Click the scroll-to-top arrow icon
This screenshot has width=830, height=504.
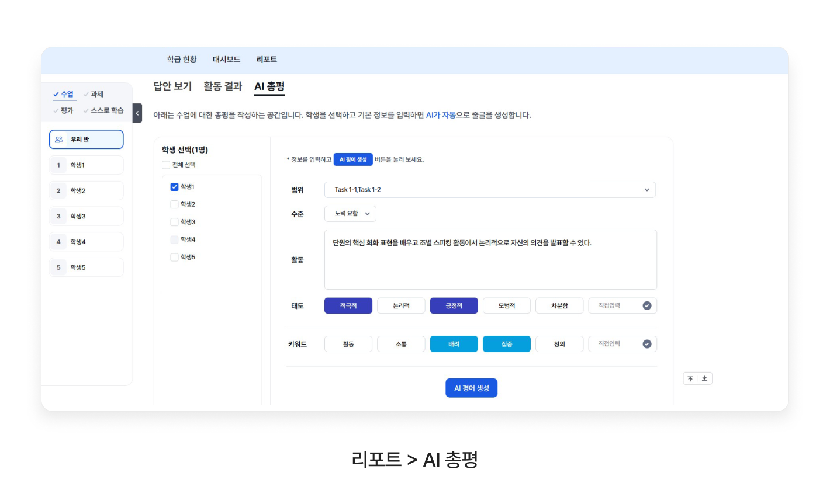point(690,378)
